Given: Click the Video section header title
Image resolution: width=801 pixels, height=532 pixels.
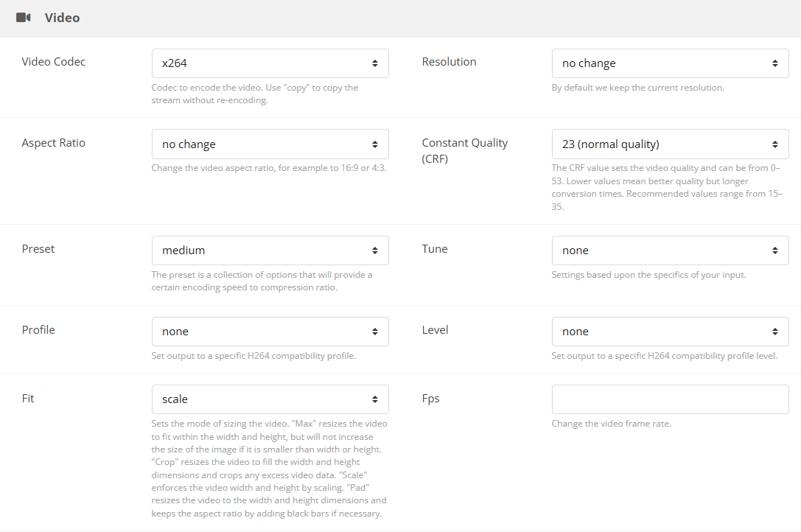Looking at the screenshot, I should pyautogui.click(x=63, y=18).
